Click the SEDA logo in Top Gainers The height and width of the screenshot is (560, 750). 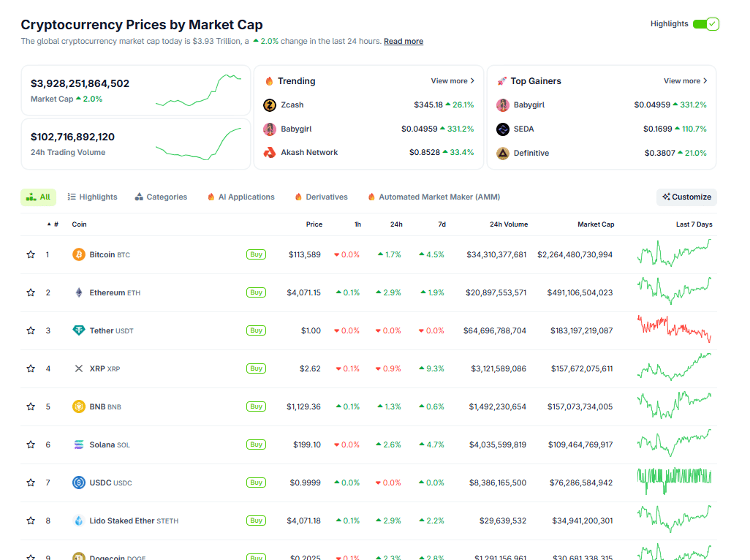coord(502,129)
